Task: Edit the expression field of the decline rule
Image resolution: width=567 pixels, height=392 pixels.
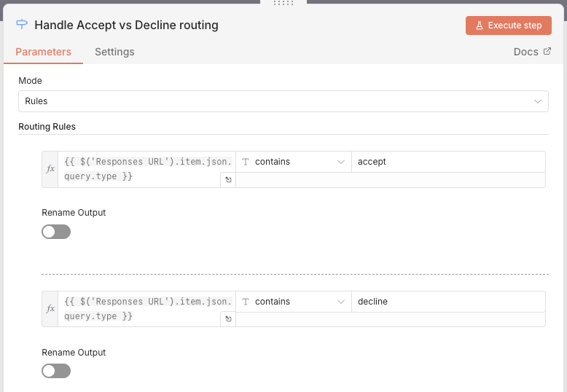Action: pos(146,309)
